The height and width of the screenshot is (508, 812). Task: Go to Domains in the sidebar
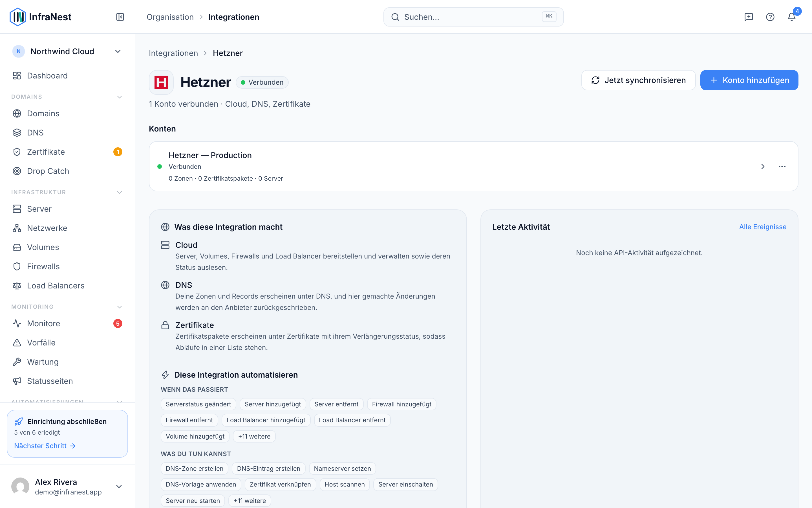coord(67,113)
